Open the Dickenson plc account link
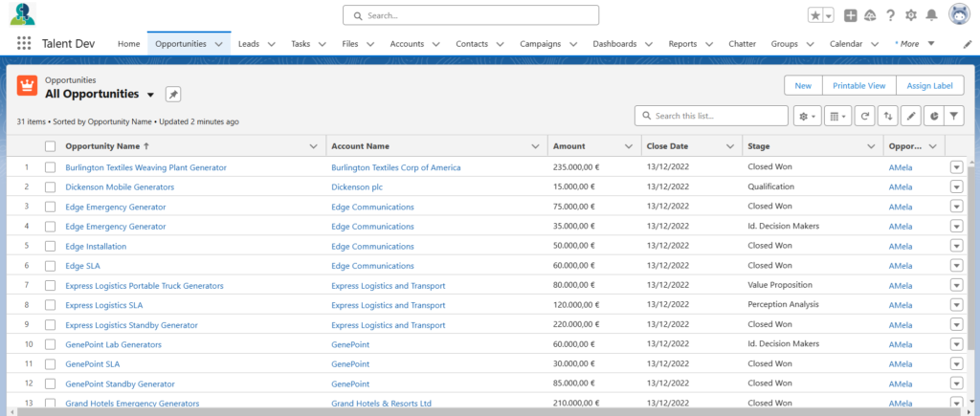 pyautogui.click(x=357, y=186)
